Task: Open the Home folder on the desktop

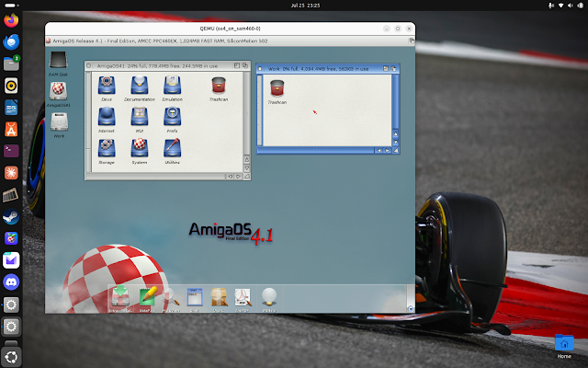Action: 564,346
